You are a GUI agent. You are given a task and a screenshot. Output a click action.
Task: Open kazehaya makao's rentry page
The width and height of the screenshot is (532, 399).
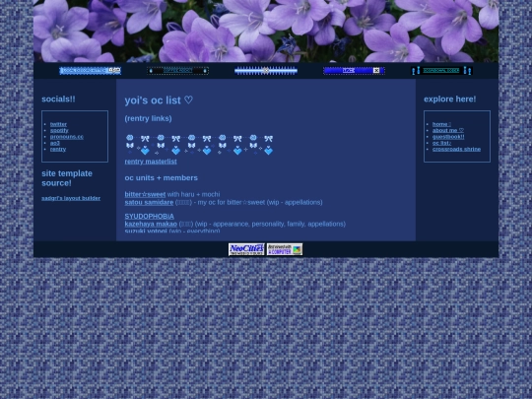tap(151, 224)
